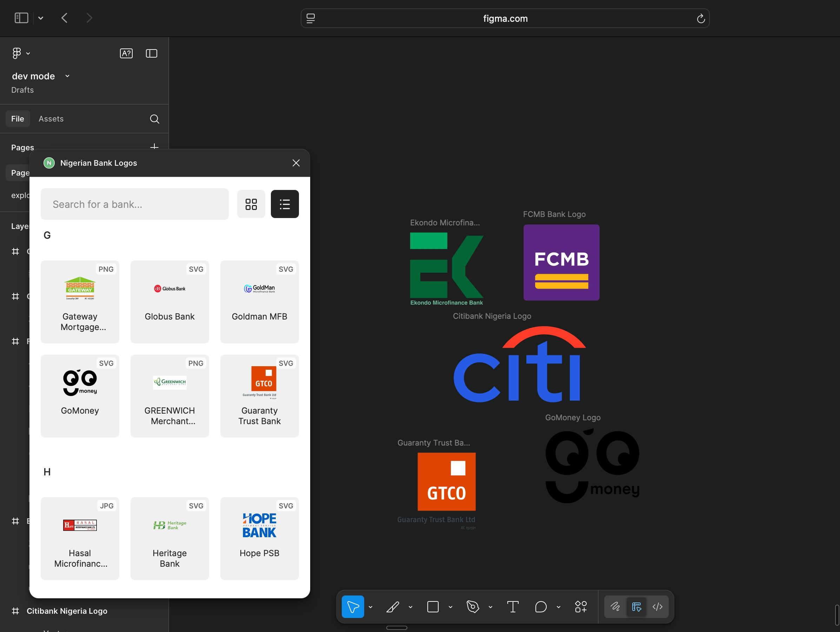This screenshot has width=840, height=632.
Task: Switch plugin to list view
Action: tap(285, 204)
